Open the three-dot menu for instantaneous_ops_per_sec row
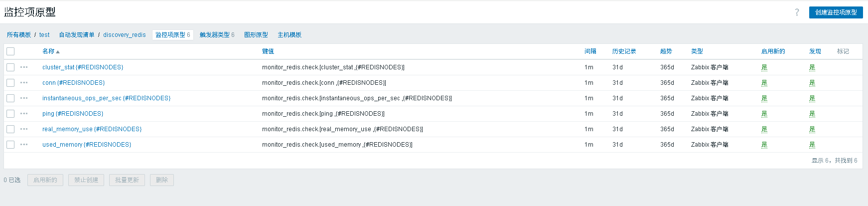 [x=24, y=98]
